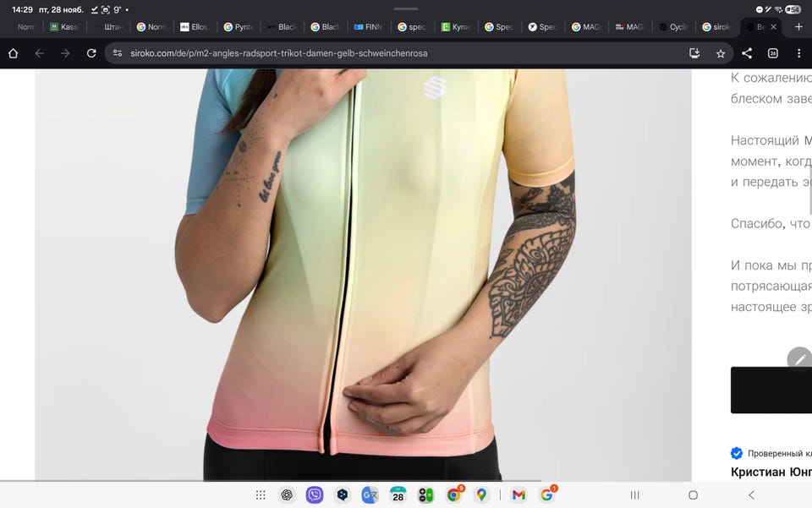View site info icon in address bar
The height and width of the screenshot is (508, 812).
coord(119,53)
